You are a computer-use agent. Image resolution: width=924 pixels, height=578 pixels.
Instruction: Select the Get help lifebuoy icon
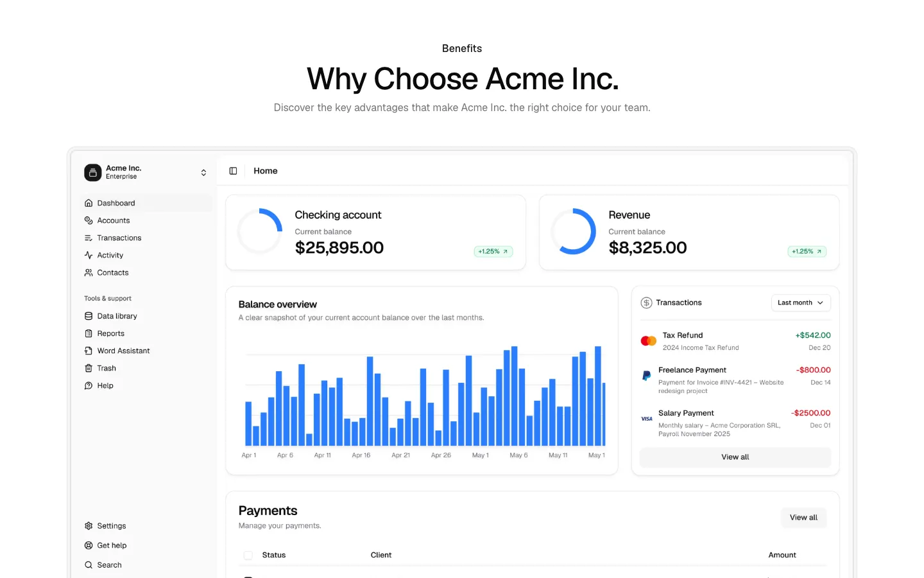[89, 545]
